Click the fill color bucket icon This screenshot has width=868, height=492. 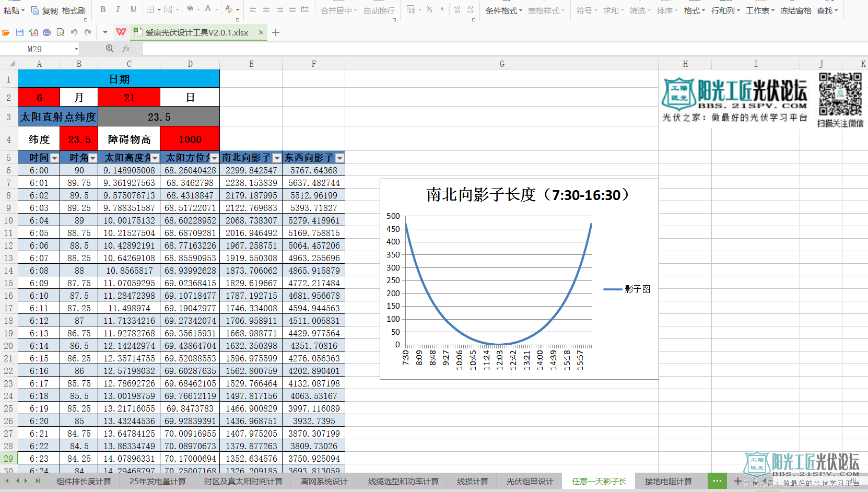190,9
